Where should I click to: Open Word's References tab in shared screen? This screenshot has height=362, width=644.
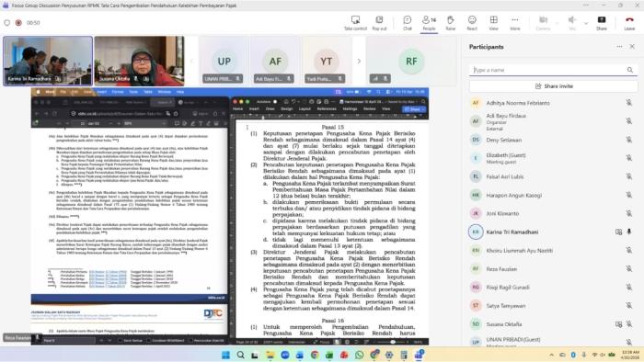[x=327, y=109]
